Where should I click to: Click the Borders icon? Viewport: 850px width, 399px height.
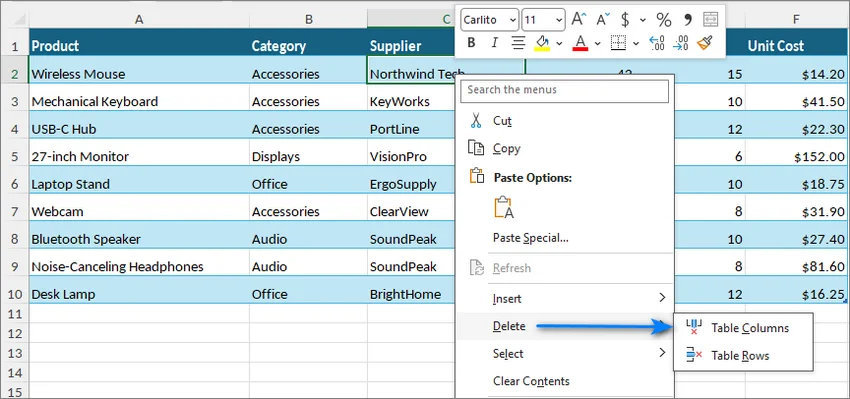619,42
